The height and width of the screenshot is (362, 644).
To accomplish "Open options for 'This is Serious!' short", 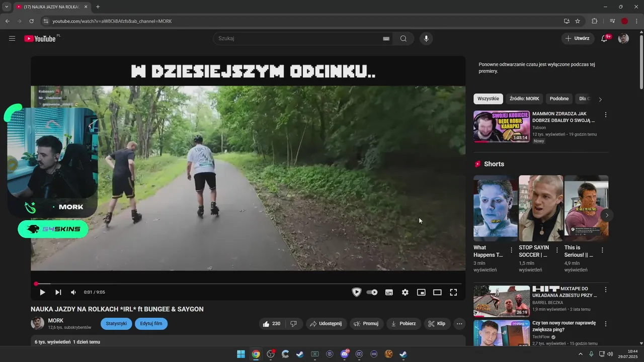I will [602, 250].
